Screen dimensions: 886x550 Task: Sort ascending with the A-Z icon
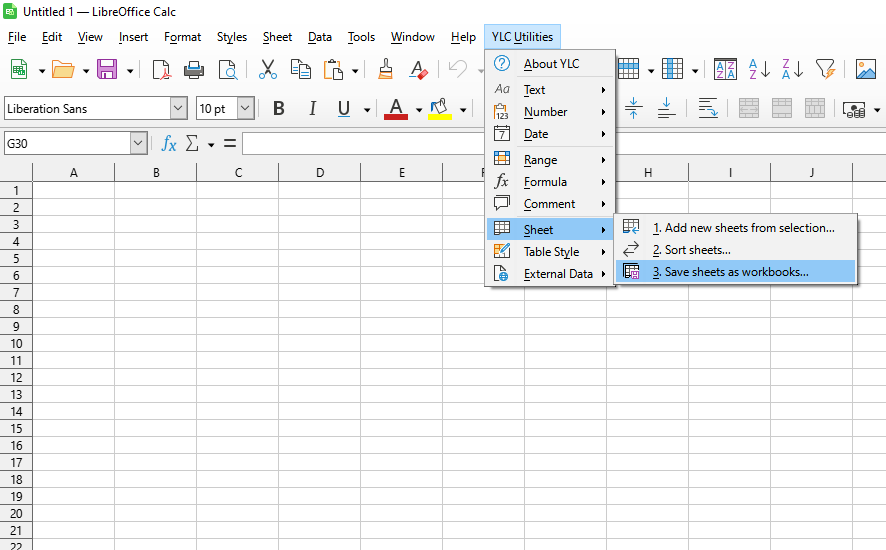coord(759,69)
